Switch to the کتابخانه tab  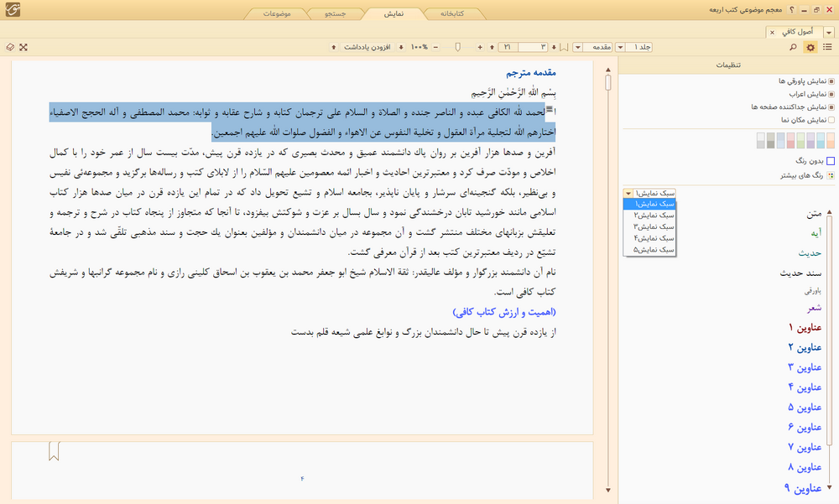tap(452, 13)
